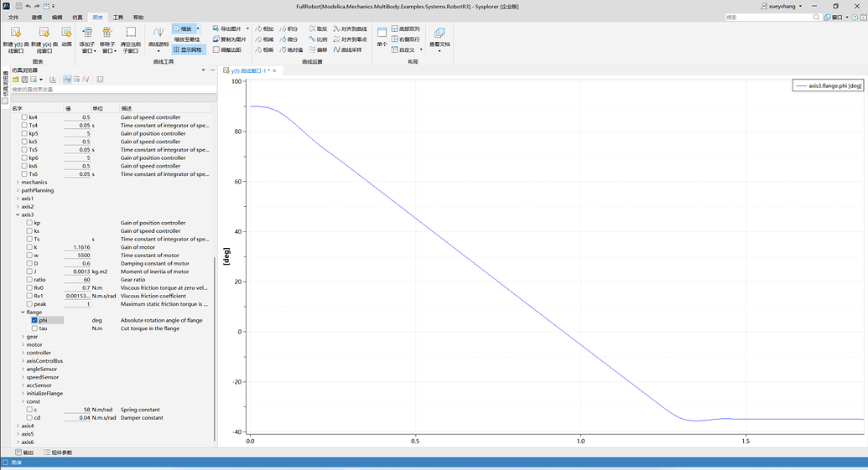
Task: Expand the axis4 tree node
Action: pos(18,426)
